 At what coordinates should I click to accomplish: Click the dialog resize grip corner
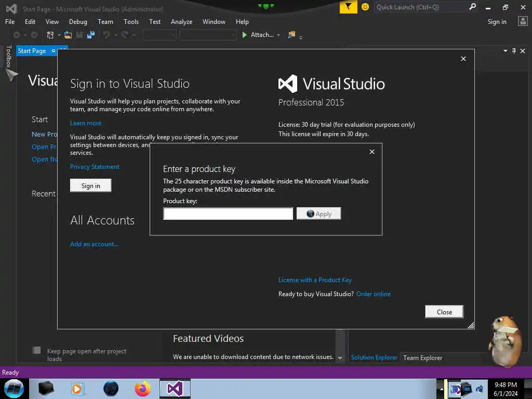click(471, 326)
